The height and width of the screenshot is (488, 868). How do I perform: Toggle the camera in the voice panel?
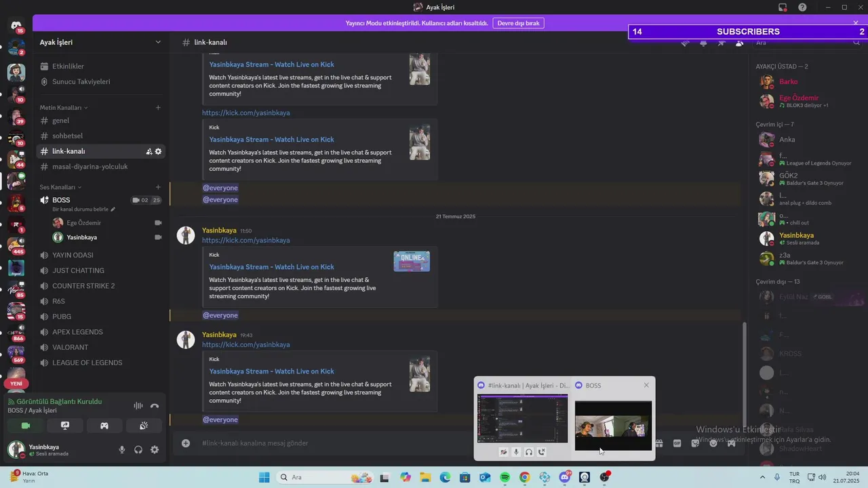point(26,426)
